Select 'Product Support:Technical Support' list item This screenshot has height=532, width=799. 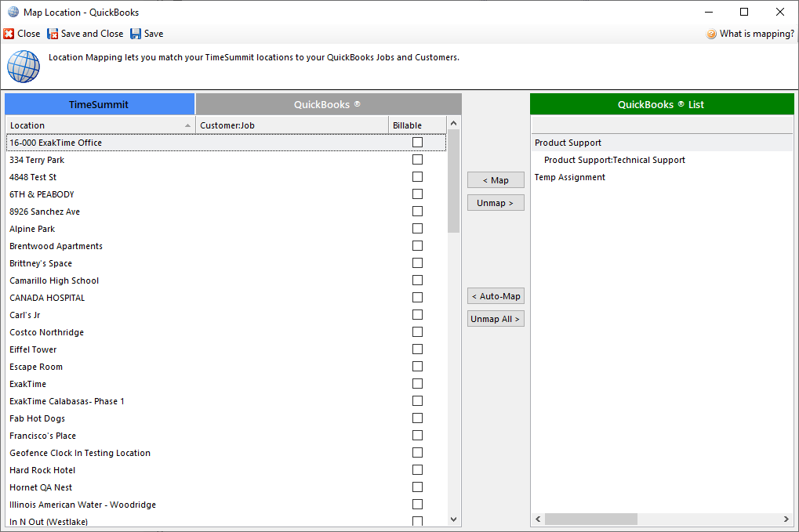pos(614,160)
